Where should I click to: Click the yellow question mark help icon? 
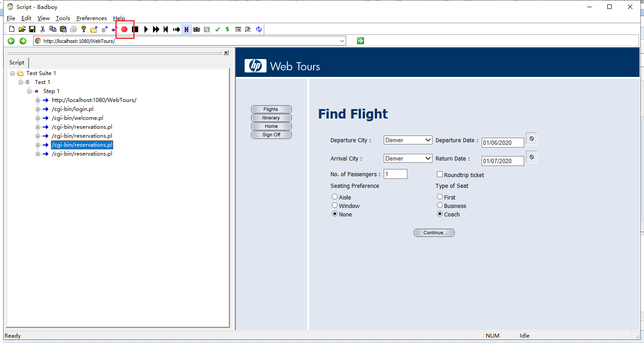(84, 29)
